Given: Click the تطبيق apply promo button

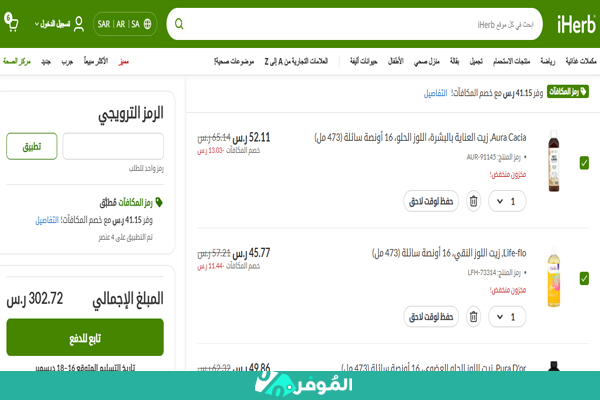Looking at the screenshot, I should tap(32, 146).
